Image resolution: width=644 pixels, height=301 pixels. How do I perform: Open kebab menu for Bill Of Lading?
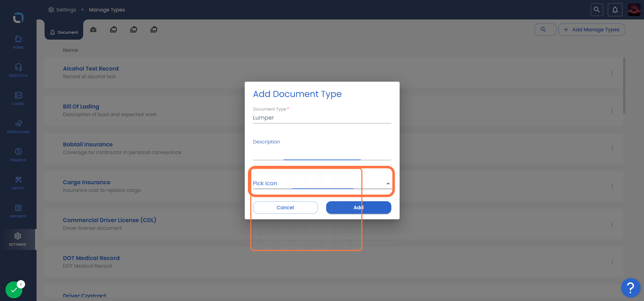pyautogui.click(x=612, y=111)
